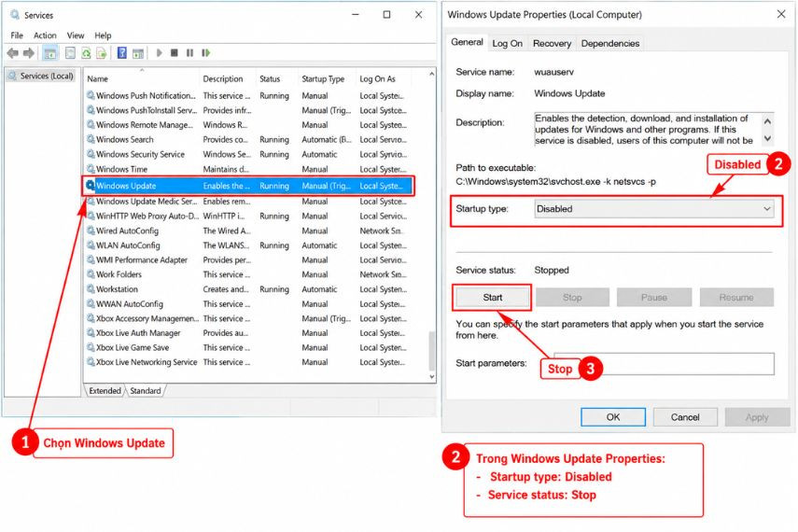798x532 pixels.
Task: Select Services (Local) in the tree
Action: pyautogui.click(x=42, y=76)
